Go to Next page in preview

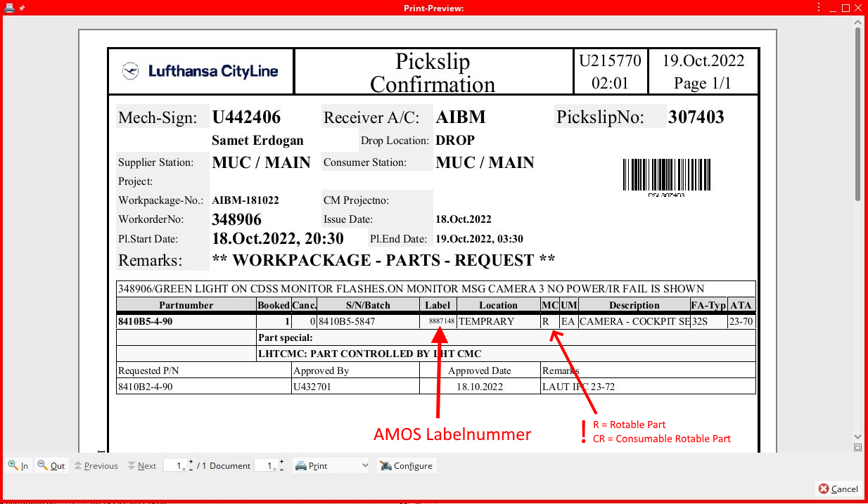(x=141, y=465)
